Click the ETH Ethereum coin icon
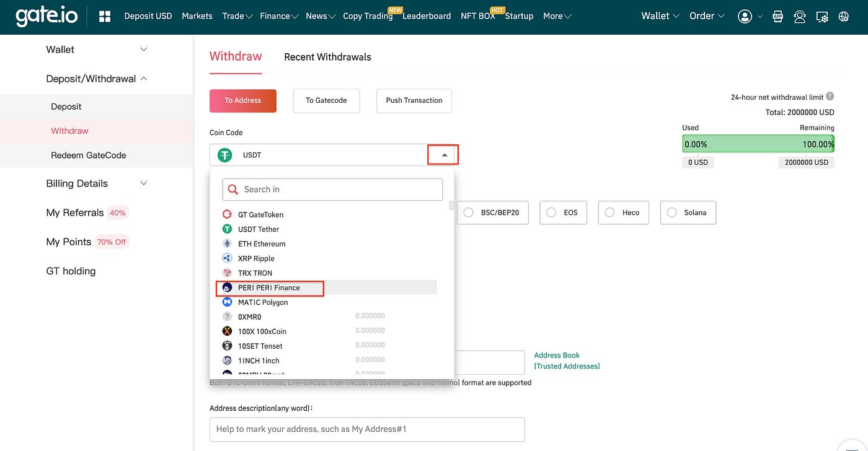868x451 pixels. (x=227, y=243)
